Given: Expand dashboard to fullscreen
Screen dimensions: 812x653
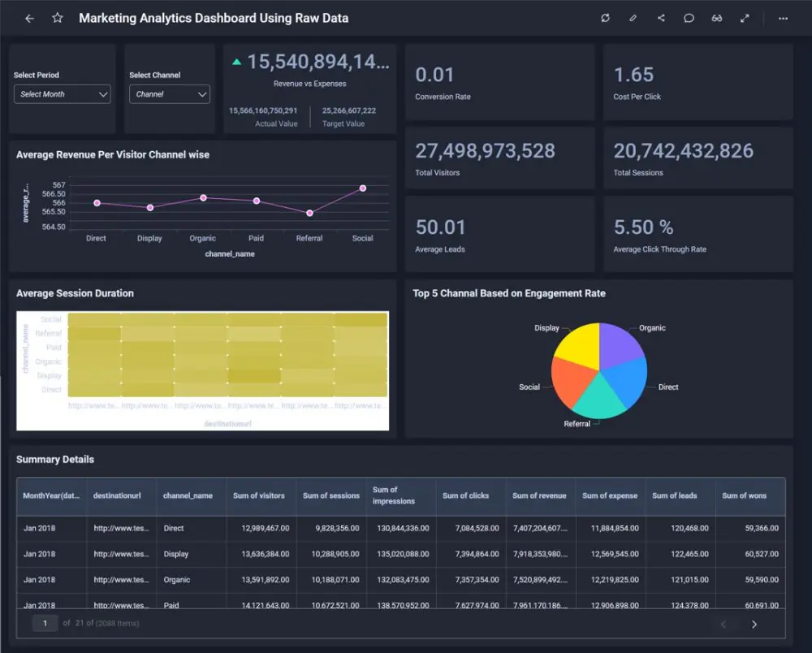Looking at the screenshot, I should coord(745,18).
